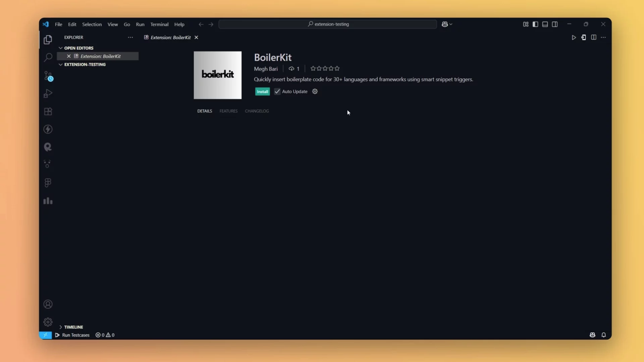Collapse the EXTENSION-TESTING folder
This screenshot has width=644, height=362.
click(61, 64)
